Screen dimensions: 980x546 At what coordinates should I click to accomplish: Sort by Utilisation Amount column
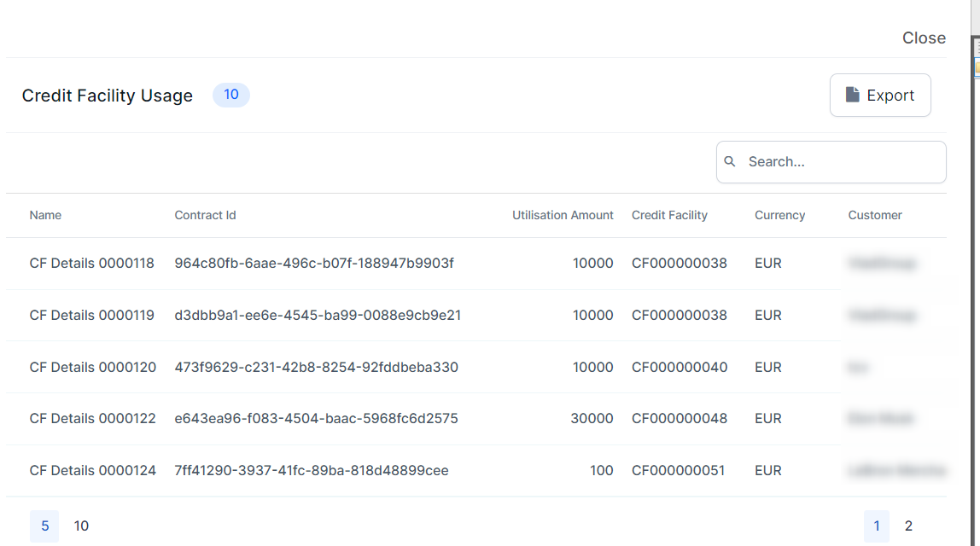point(563,215)
